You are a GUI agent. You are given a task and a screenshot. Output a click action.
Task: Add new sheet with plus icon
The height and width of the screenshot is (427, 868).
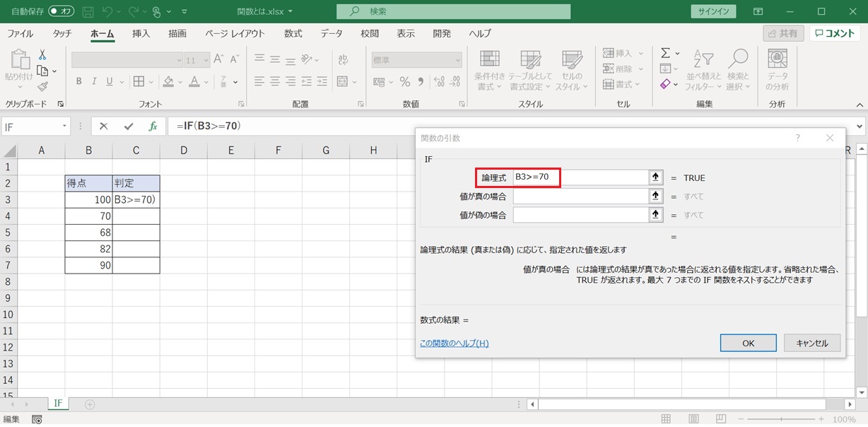[x=90, y=404]
